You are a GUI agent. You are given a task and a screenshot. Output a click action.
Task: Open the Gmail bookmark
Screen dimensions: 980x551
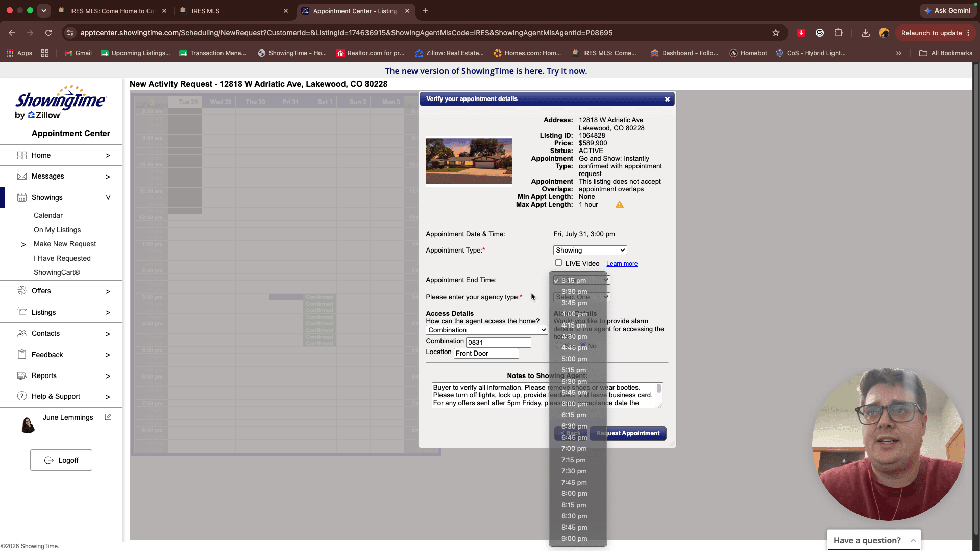pyautogui.click(x=78, y=53)
